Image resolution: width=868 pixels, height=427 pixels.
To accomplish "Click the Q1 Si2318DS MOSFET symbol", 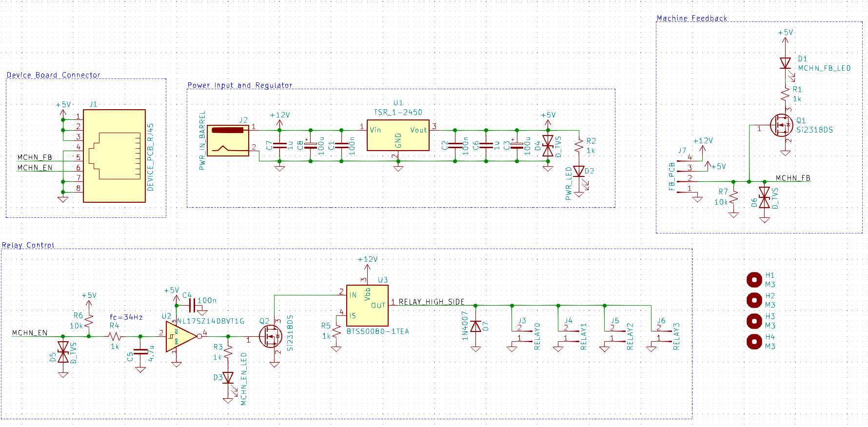I will (781, 125).
